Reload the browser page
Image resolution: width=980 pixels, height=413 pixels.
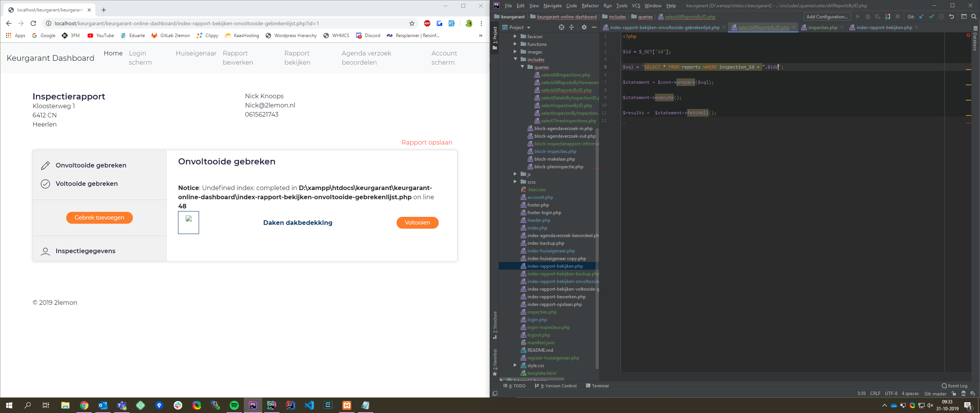pos(33,23)
